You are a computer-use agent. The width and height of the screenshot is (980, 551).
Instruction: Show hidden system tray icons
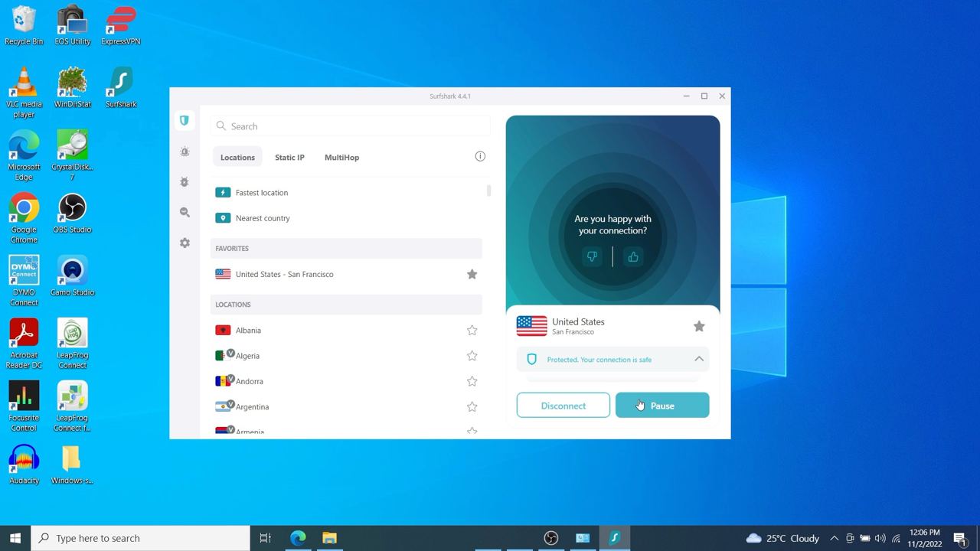point(834,538)
